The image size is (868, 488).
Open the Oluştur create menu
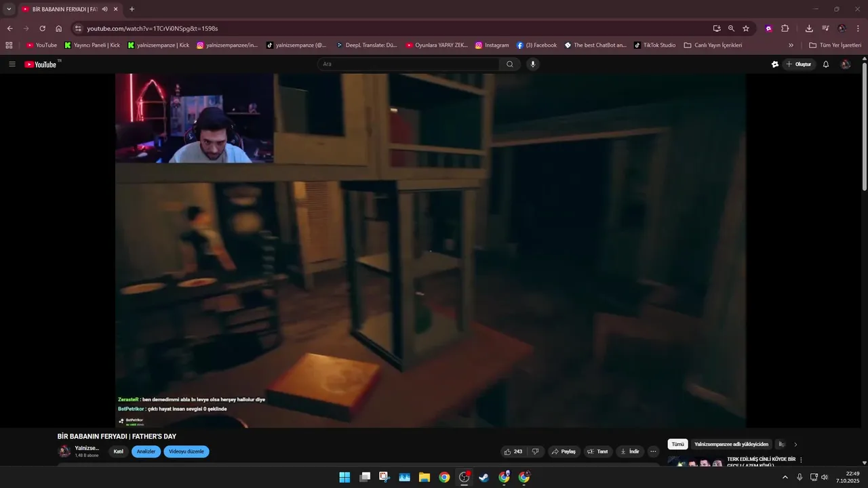coord(799,64)
